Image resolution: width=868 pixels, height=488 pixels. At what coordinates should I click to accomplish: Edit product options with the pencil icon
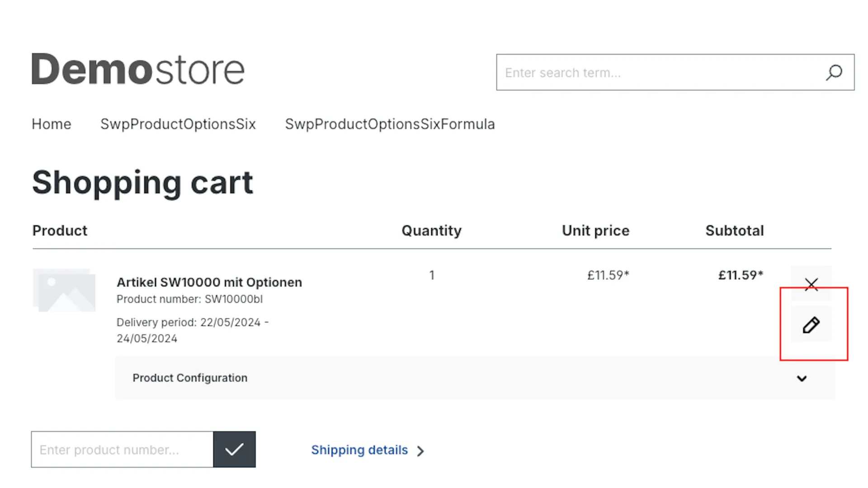pos(811,324)
